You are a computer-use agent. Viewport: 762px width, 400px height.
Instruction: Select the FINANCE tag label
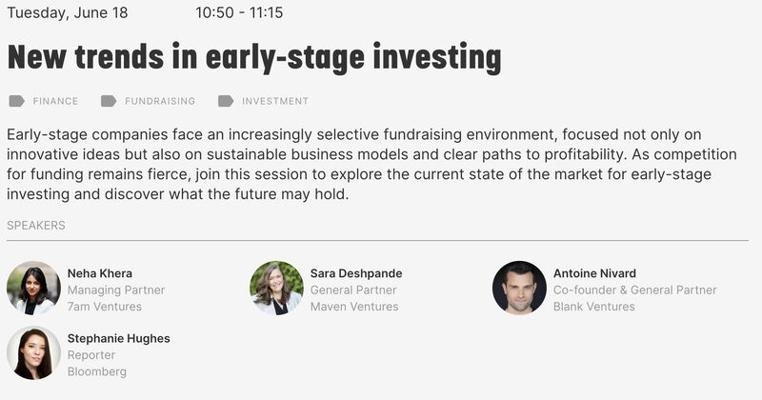point(55,101)
